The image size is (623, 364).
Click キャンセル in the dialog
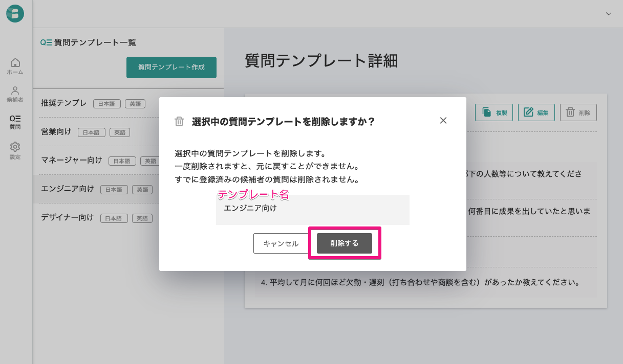coord(281,243)
